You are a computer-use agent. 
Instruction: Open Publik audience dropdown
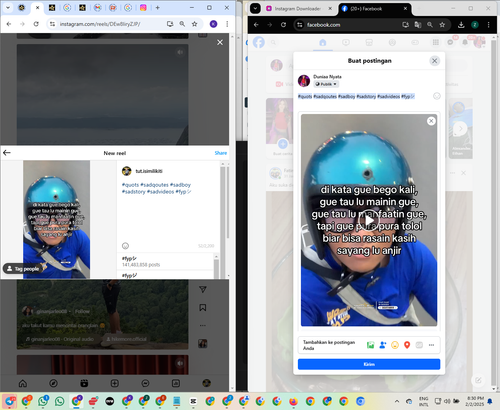coord(326,84)
